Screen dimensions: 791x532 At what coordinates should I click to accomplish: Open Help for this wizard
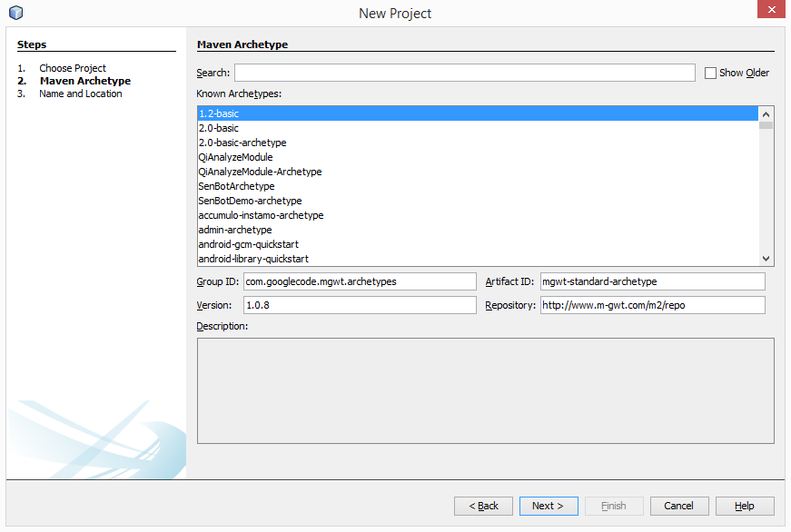tap(745, 506)
